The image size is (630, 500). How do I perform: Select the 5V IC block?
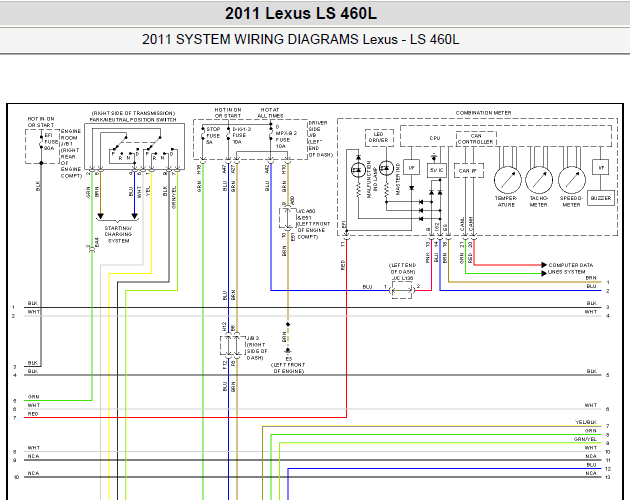pyautogui.click(x=436, y=170)
